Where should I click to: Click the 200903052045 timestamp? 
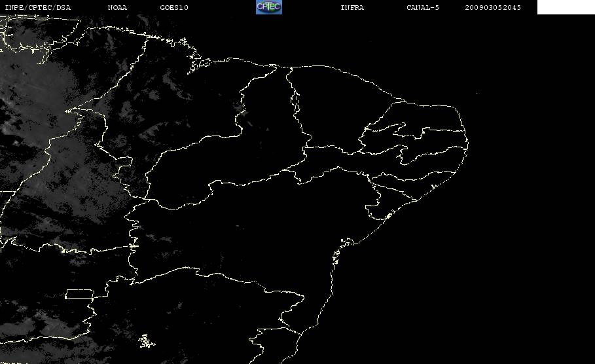[493, 7]
